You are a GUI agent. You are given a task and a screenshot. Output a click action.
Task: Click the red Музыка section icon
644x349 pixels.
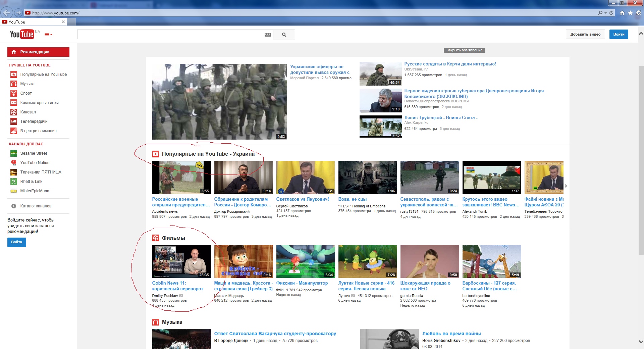coord(156,322)
